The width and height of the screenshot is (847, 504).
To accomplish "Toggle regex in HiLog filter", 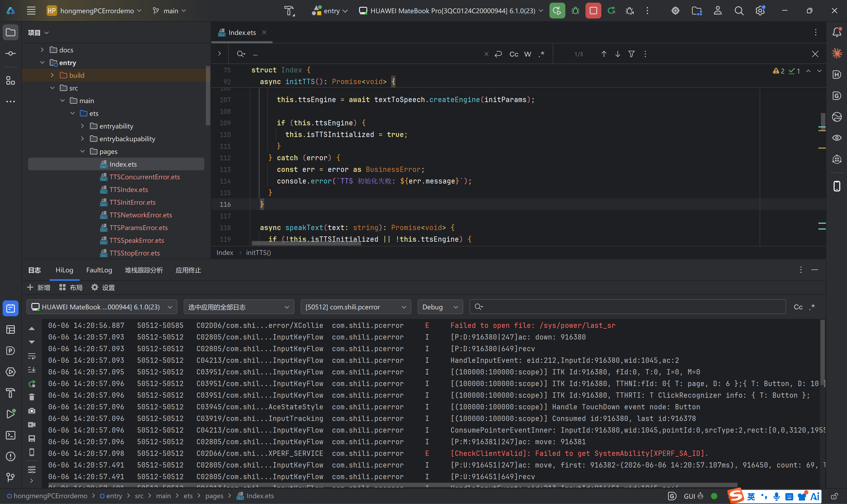I will (812, 307).
